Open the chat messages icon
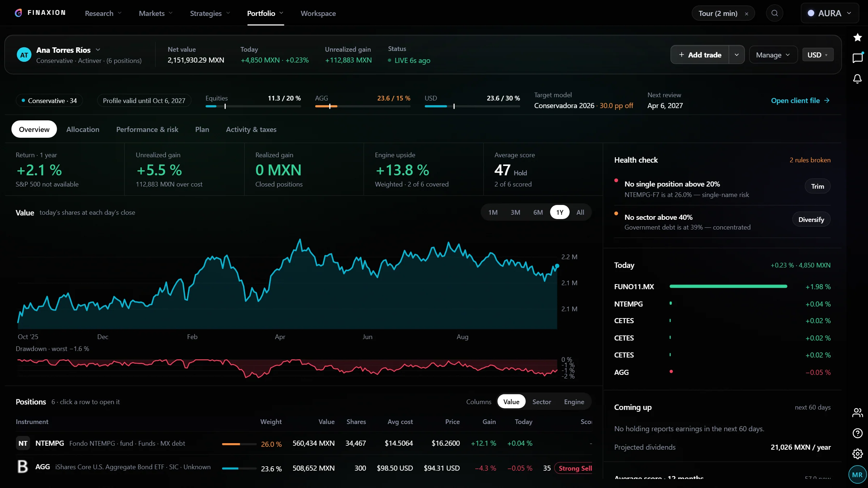868x488 pixels. 858,58
